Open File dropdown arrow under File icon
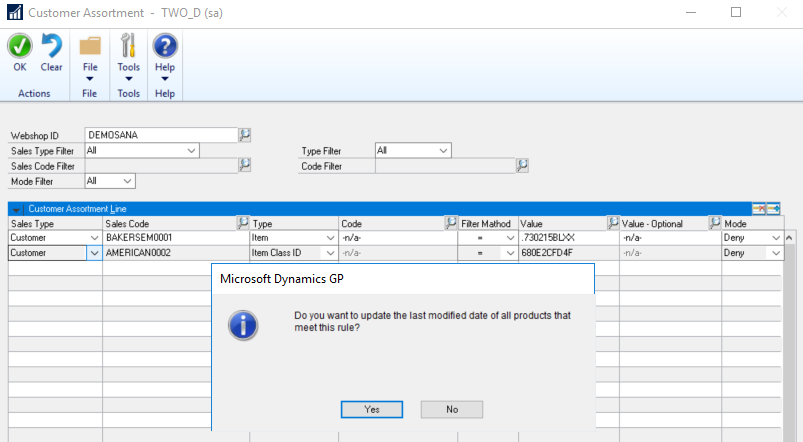Image resolution: width=803 pixels, height=442 pixels. [x=90, y=79]
